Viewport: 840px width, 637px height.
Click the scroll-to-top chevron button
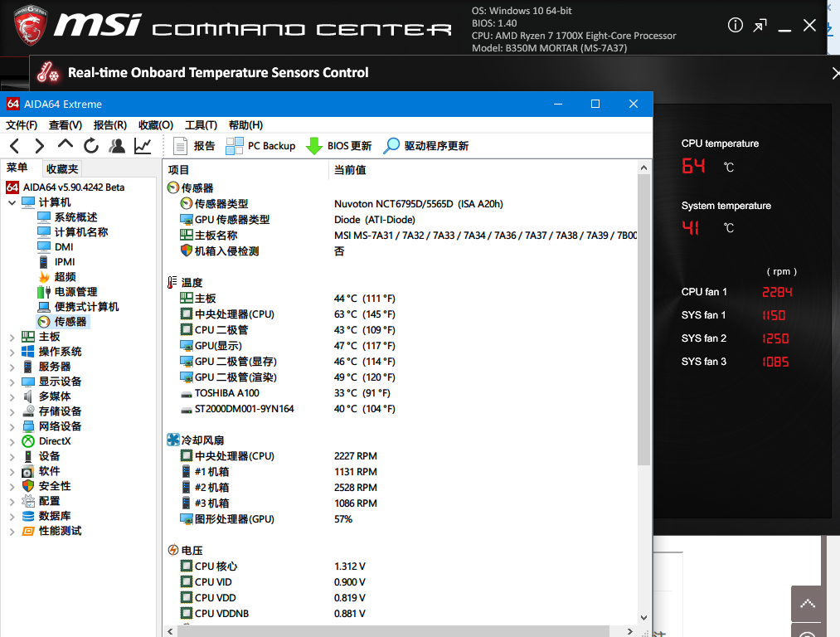(x=808, y=604)
